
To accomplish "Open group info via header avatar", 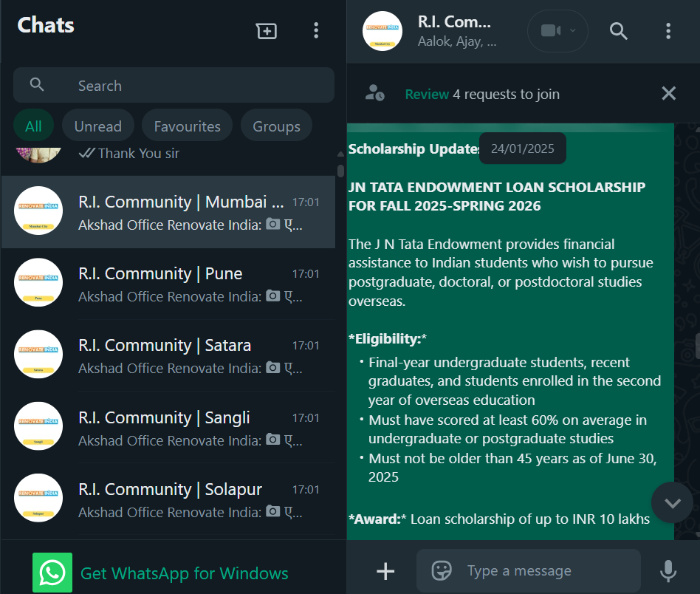I will pyautogui.click(x=382, y=31).
